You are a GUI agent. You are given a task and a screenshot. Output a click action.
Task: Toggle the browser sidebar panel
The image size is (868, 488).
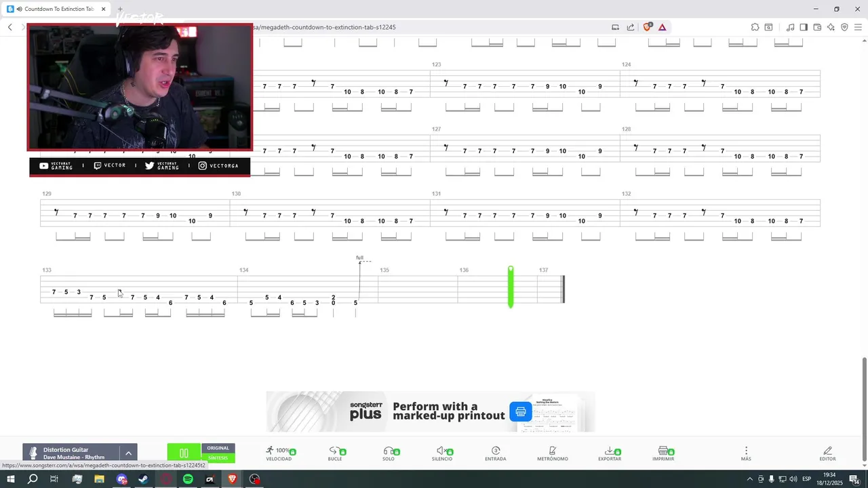pyautogui.click(x=804, y=27)
